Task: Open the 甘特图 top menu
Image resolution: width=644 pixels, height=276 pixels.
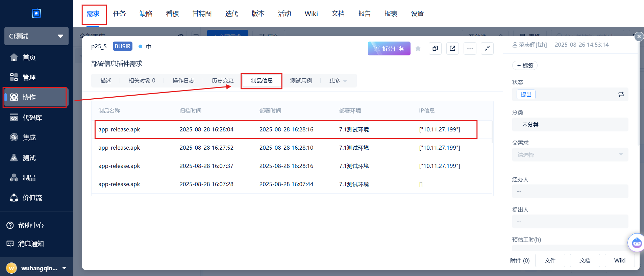Action: (202, 14)
